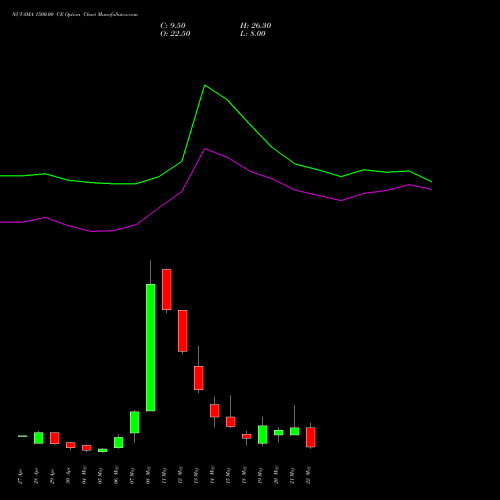Click the '29 Apr' date label
This screenshot has height=500, width=500.
coord(52,476)
